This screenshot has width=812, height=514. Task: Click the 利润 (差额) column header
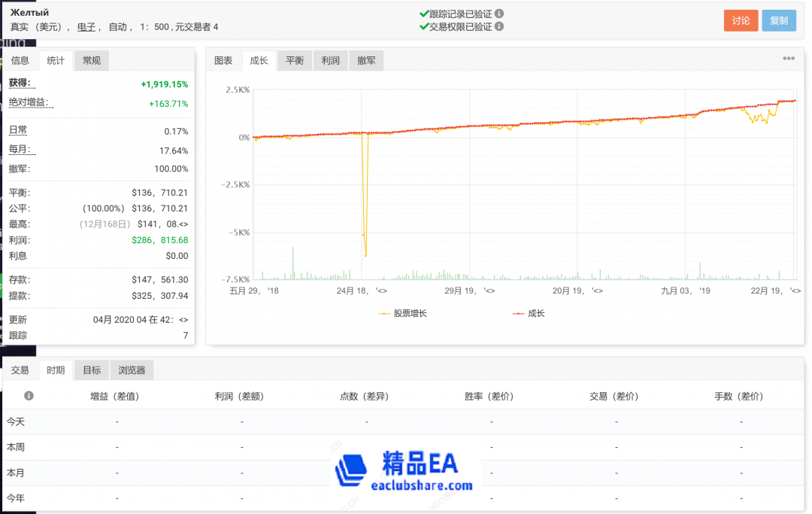tap(240, 397)
